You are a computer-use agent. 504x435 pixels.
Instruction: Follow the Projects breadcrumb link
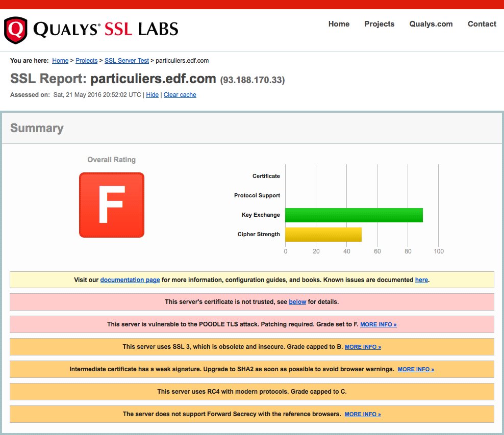[86, 61]
